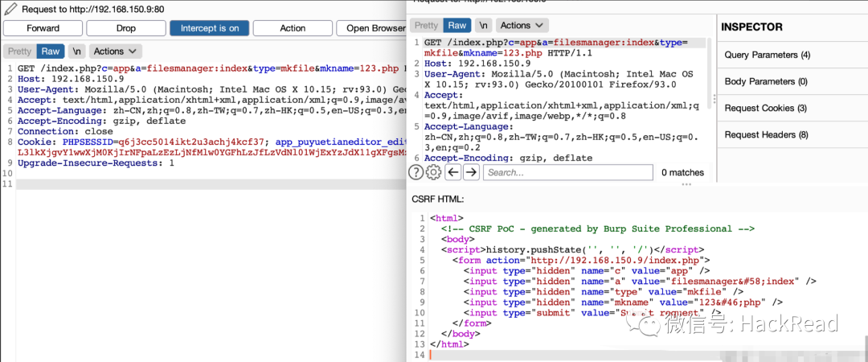The height and width of the screenshot is (362, 868).
Task: Click 'Upgrade-Insecure-Requests: 1' line
Action: 96,163
